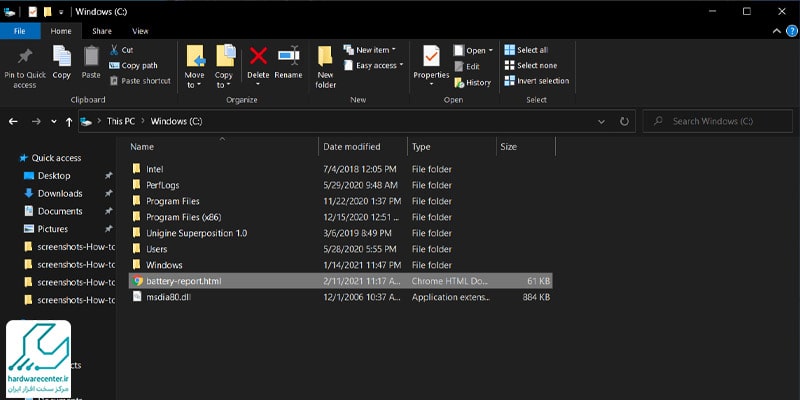
Task: Collapse the ribbon with the chevron
Action: tap(777, 31)
